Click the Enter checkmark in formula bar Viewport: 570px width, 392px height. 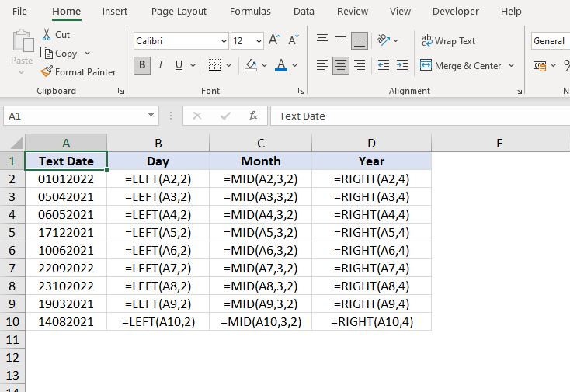(x=225, y=116)
